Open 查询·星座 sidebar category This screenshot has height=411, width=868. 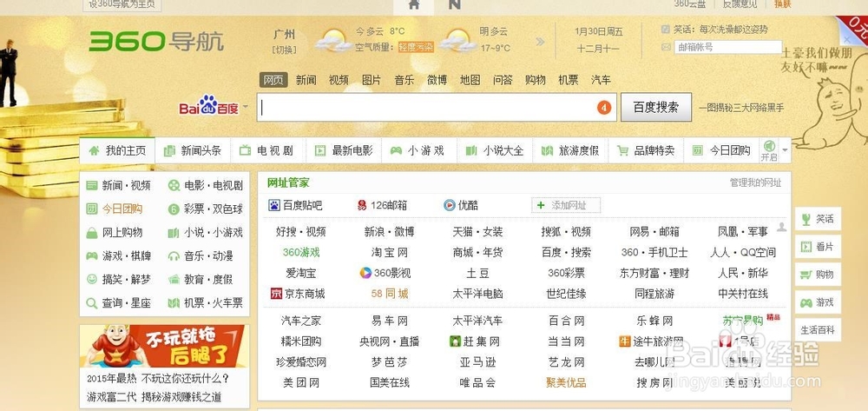[x=118, y=303]
